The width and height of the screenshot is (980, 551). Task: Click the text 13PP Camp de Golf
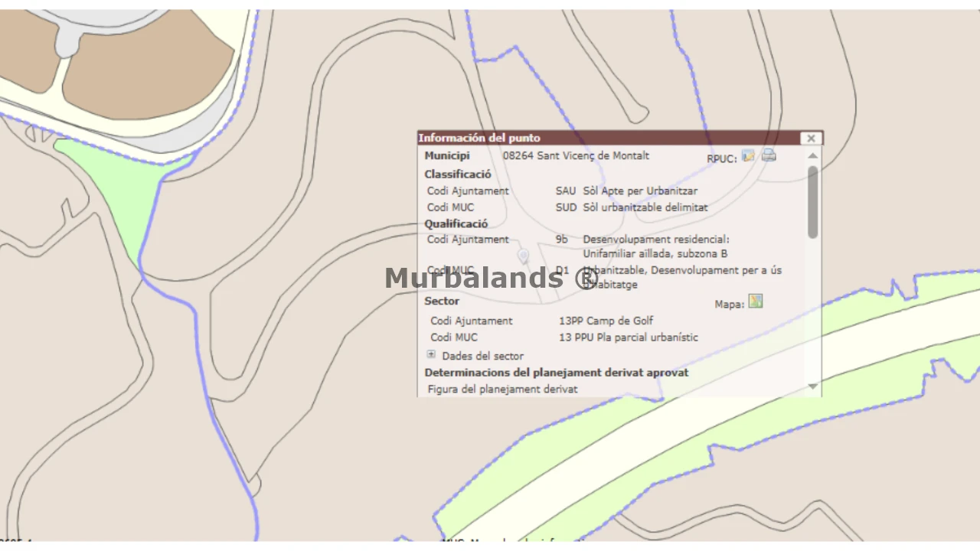tap(606, 321)
